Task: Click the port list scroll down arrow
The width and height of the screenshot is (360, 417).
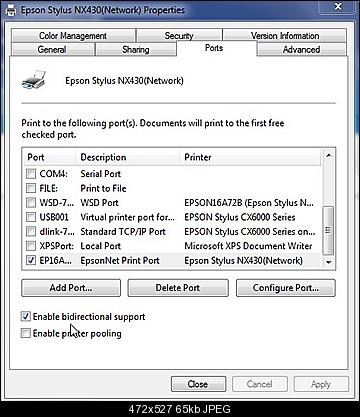Action: click(x=329, y=262)
